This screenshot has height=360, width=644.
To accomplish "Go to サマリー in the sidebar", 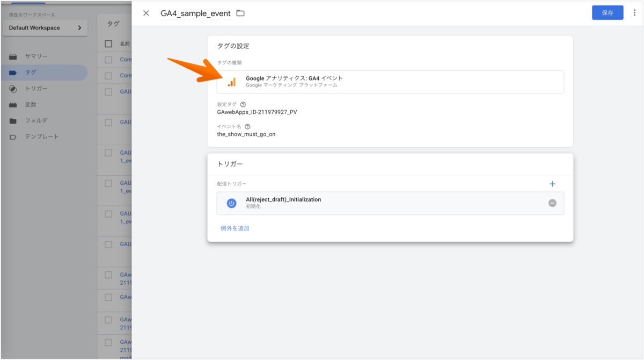I will pyautogui.click(x=36, y=56).
